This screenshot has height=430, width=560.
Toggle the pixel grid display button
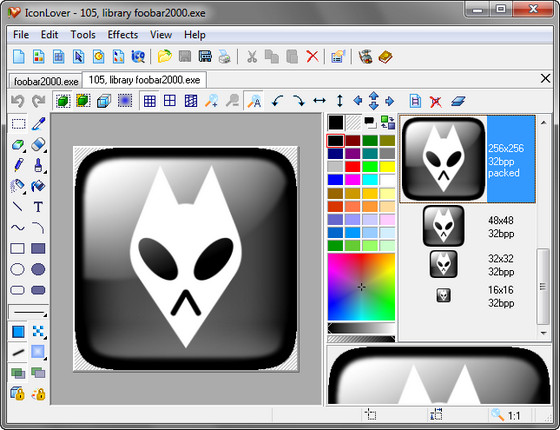(x=149, y=101)
